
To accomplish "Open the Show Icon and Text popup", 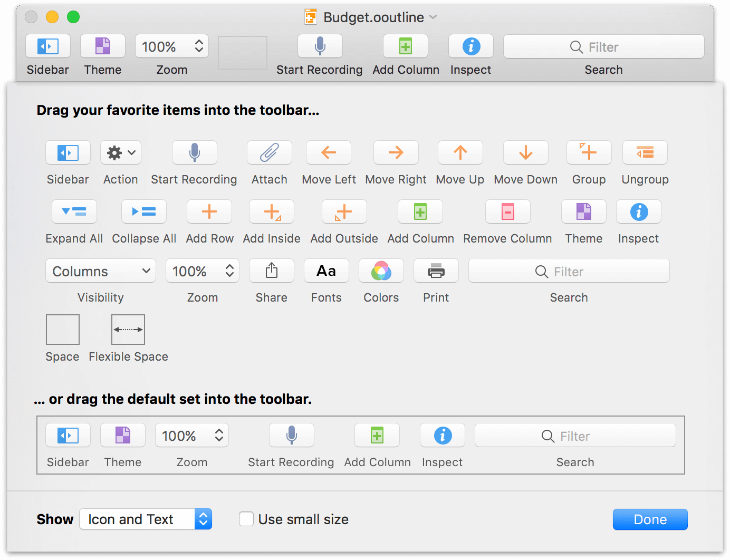I will (146, 519).
